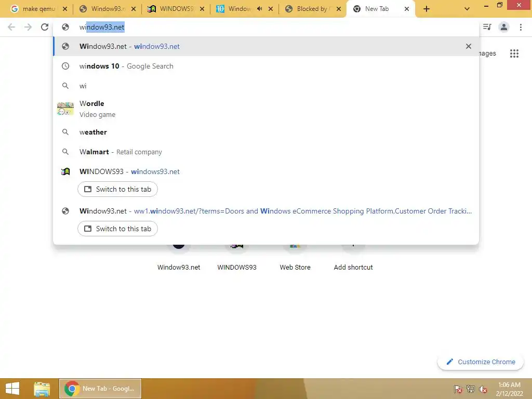Click Switch to this tab under WINDOWS93

coord(117,189)
